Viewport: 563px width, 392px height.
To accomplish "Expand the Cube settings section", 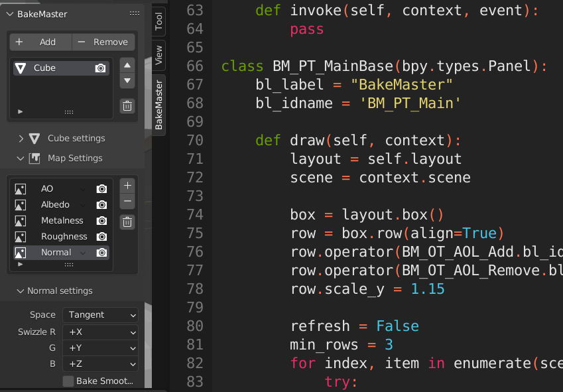I will (21, 138).
